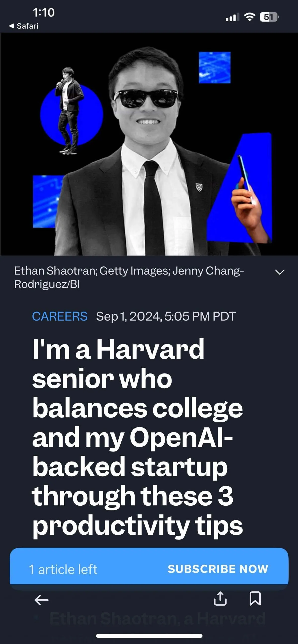298x644 pixels.
Task: Click the cellular signal bars icon
Action: [232, 18]
